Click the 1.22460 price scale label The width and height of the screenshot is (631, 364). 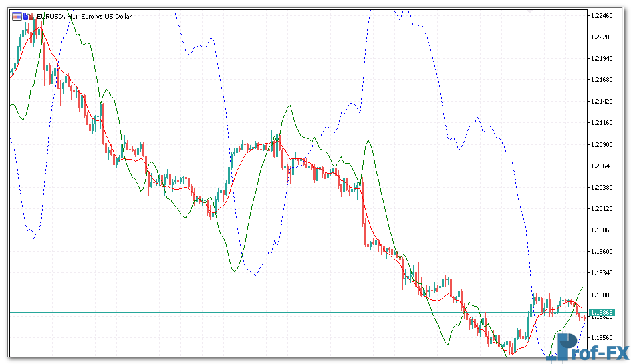pos(603,15)
